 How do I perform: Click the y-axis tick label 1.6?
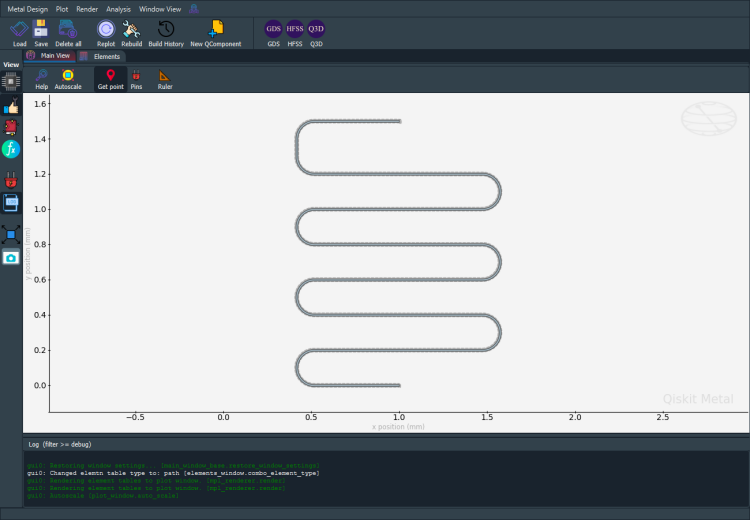click(40, 104)
